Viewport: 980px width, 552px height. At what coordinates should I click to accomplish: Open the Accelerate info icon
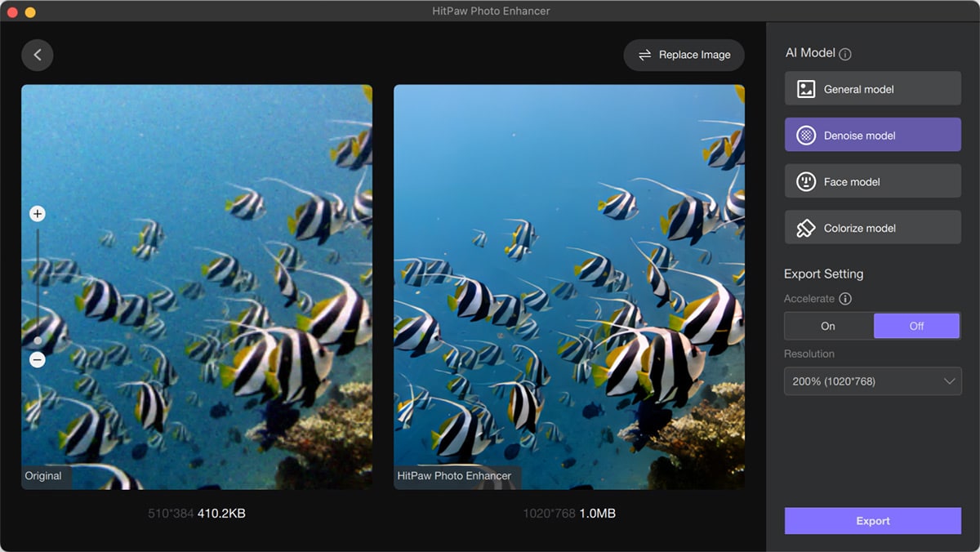(845, 299)
